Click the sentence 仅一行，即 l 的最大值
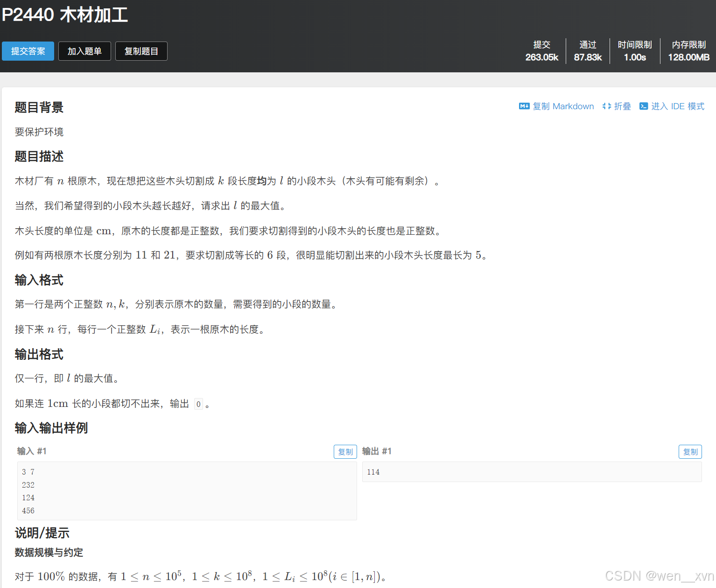 click(67, 378)
